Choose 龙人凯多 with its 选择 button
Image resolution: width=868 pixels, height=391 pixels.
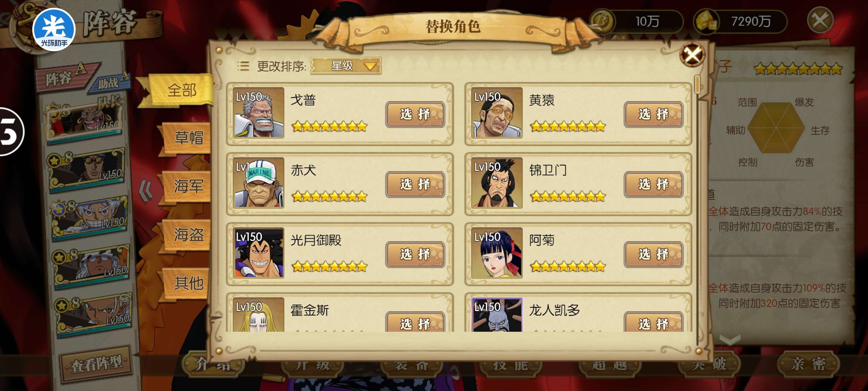(x=653, y=322)
